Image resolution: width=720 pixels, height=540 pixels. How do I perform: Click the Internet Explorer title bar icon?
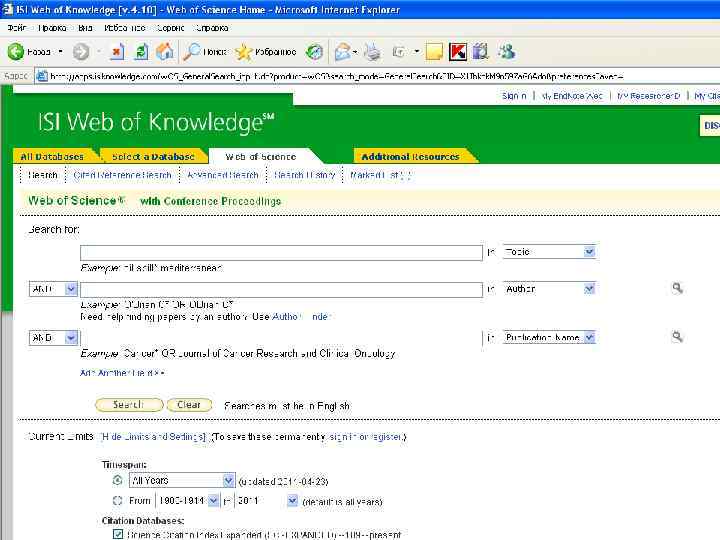(x=7, y=9)
